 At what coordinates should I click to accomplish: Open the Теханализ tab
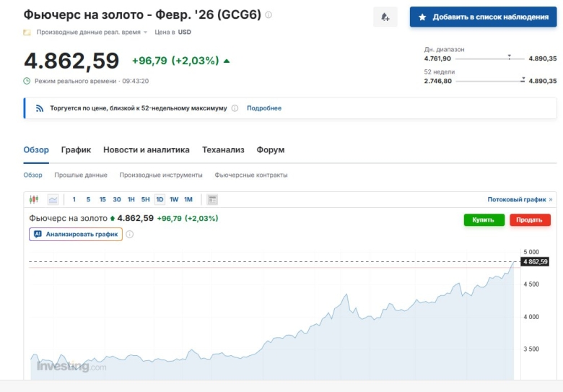pos(223,149)
